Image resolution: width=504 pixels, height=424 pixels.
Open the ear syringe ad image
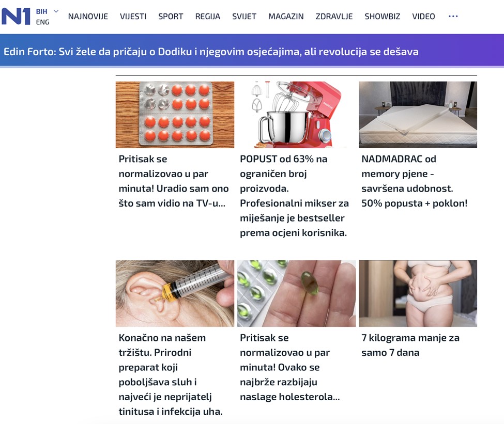click(175, 293)
